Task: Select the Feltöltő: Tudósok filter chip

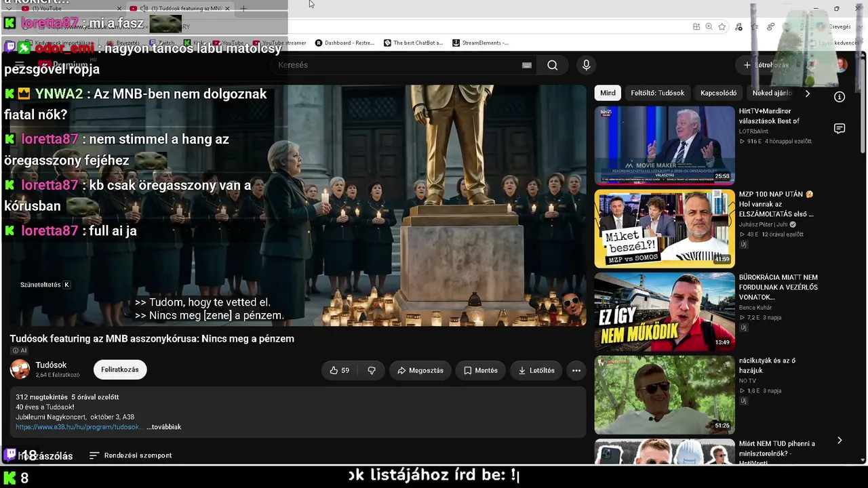Action: tap(657, 93)
